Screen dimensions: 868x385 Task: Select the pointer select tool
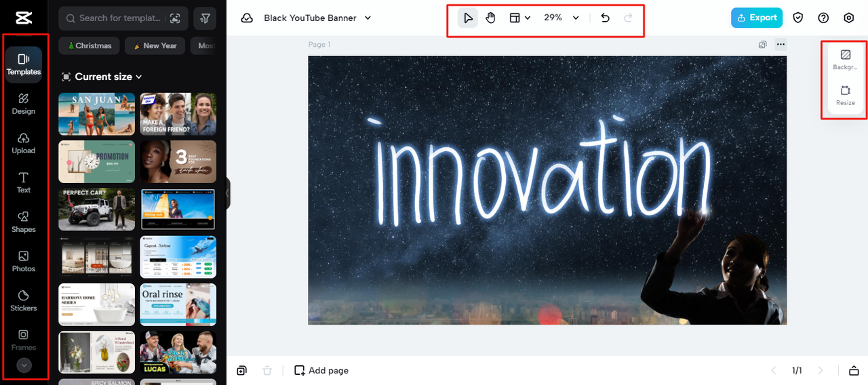[x=468, y=18]
